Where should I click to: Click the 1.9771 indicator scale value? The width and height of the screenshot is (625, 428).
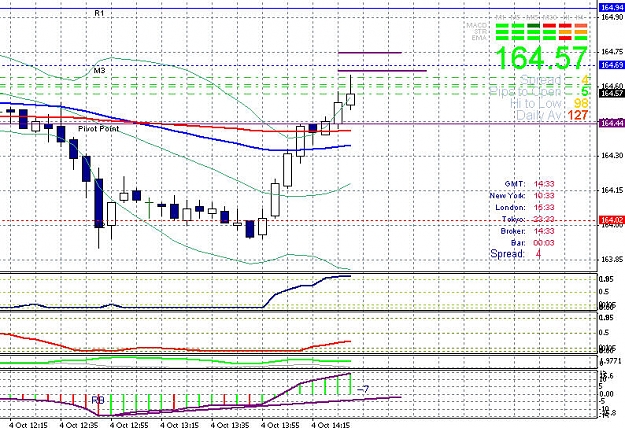pyautogui.click(x=609, y=361)
